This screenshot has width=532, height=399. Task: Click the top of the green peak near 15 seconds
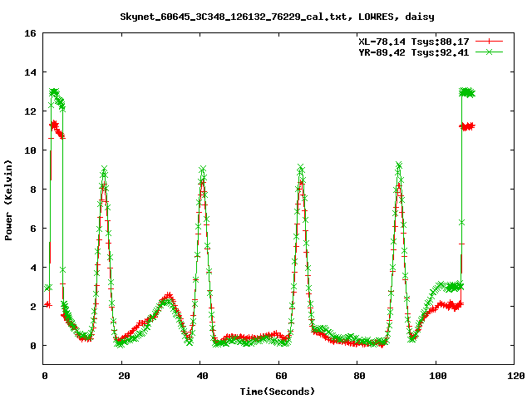coord(104,169)
